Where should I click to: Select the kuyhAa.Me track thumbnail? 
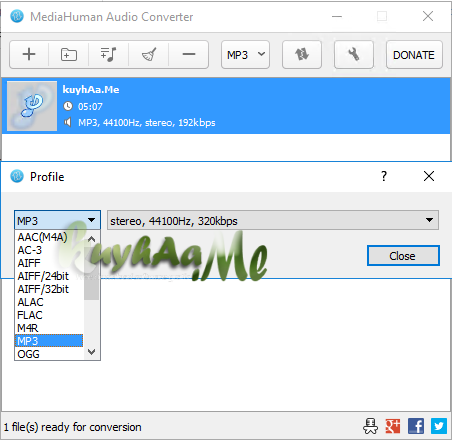[x=32, y=106]
